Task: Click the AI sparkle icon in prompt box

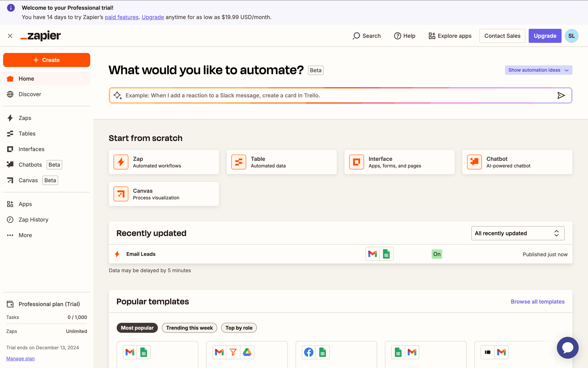Action: (118, 95)
